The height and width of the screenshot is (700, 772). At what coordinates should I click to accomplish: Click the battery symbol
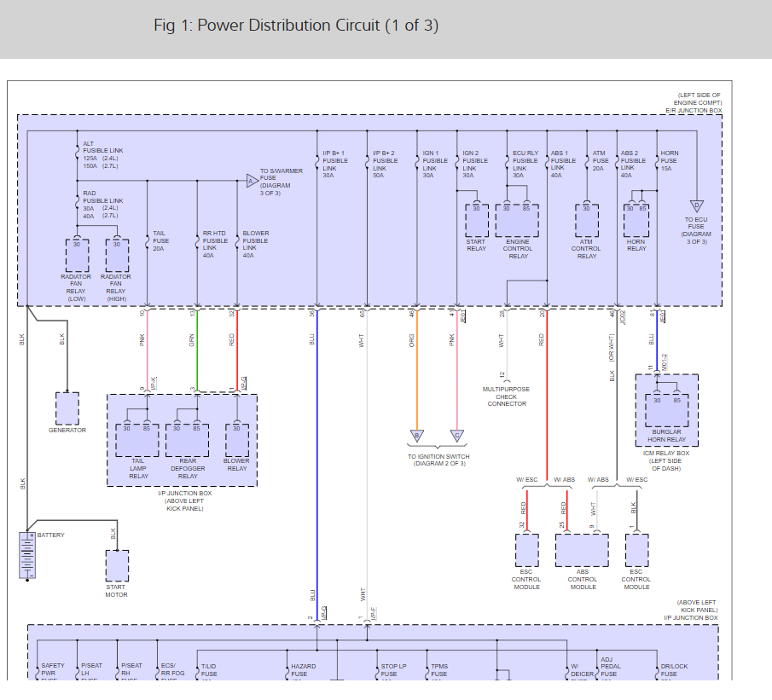[27, 556]
